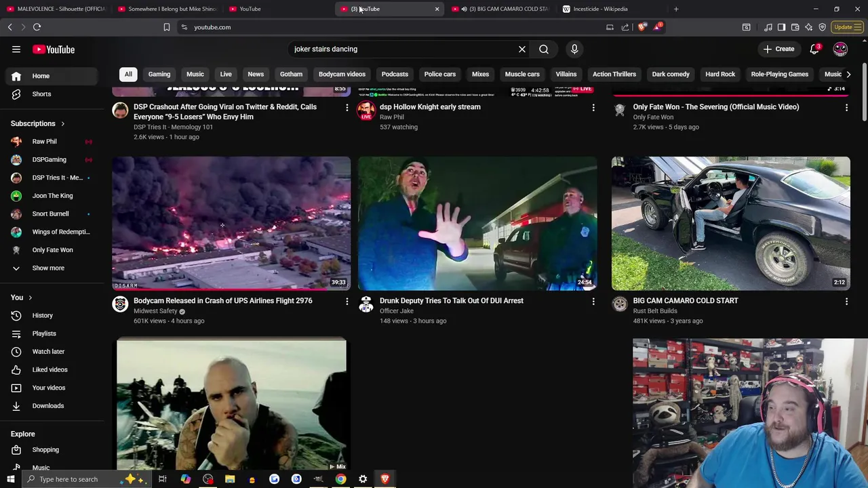
Task: Open the Settings gear in the taskbar
Action: [x=363, y=479]
